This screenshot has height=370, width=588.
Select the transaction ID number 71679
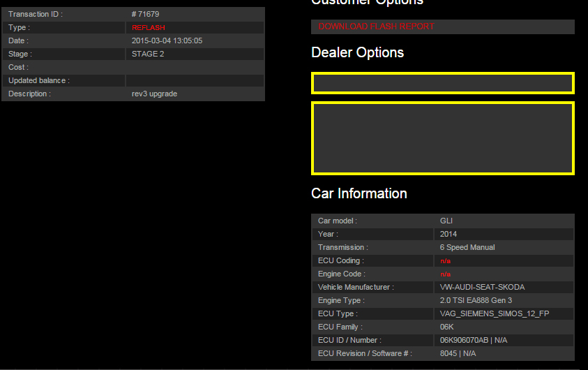point(145,14)
